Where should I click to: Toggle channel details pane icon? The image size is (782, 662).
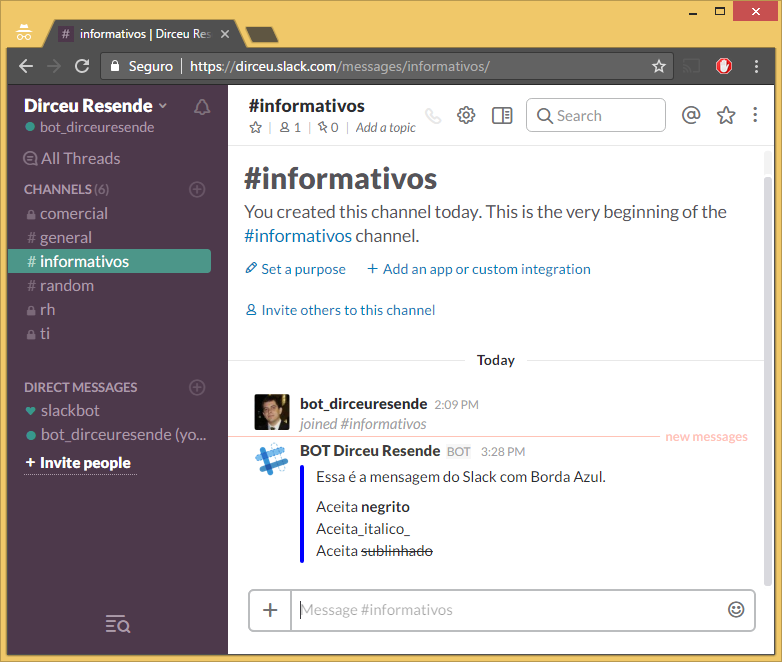pos(502,115)
